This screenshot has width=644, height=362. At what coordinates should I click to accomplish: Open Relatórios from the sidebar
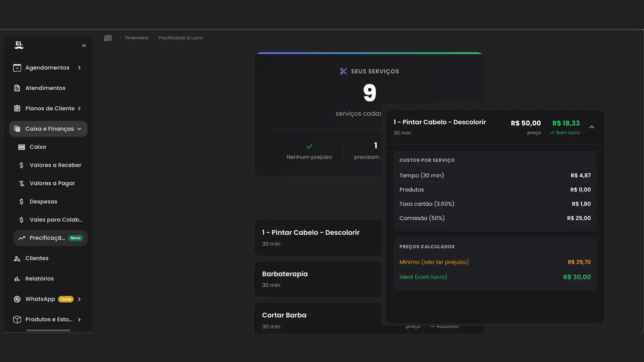click(x=39, y=279)
